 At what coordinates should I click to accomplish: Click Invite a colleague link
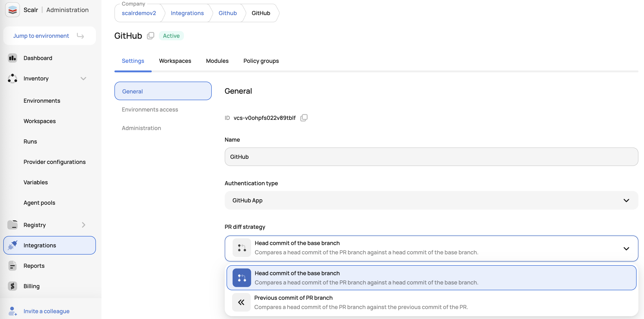click(x=46, y=311)
